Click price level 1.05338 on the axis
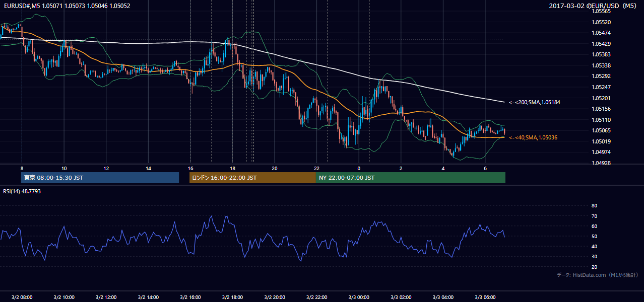644x302 pixels. 601,65
